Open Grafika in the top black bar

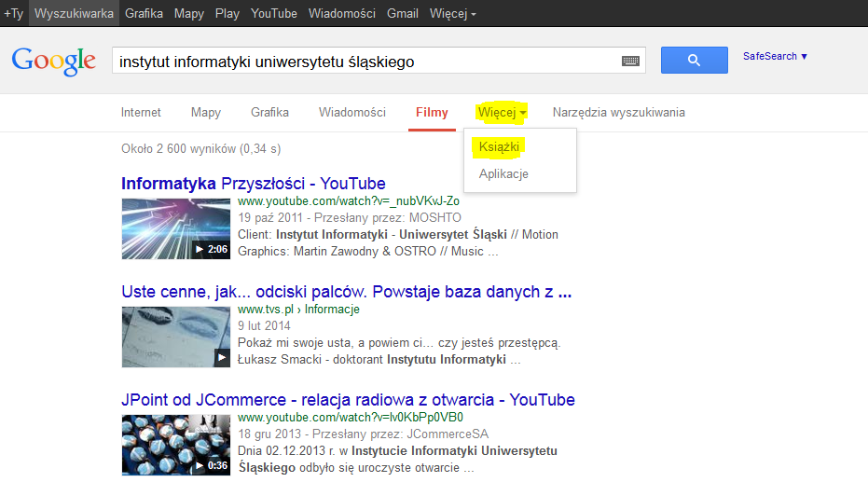[144, 13]
